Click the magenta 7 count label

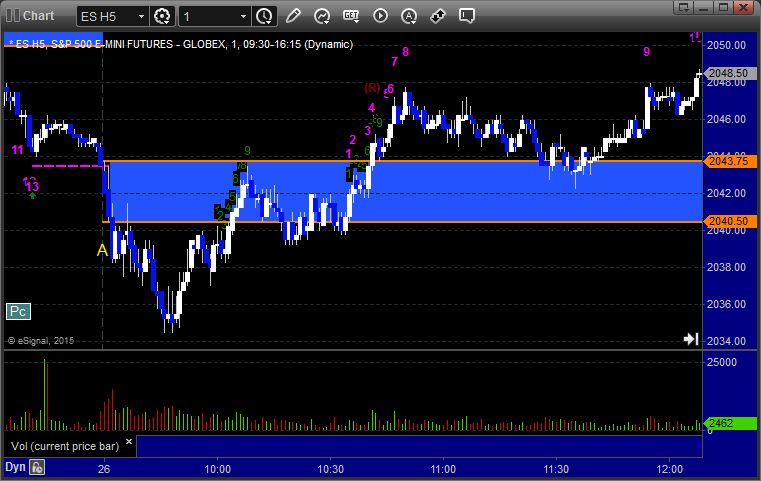tap(394, 62)
